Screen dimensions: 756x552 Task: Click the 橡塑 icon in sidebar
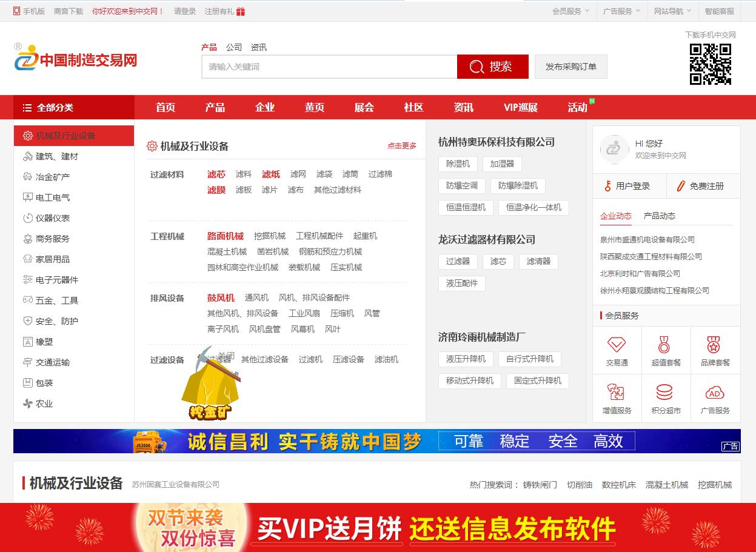pyautogui.click(x=27, y=342)
